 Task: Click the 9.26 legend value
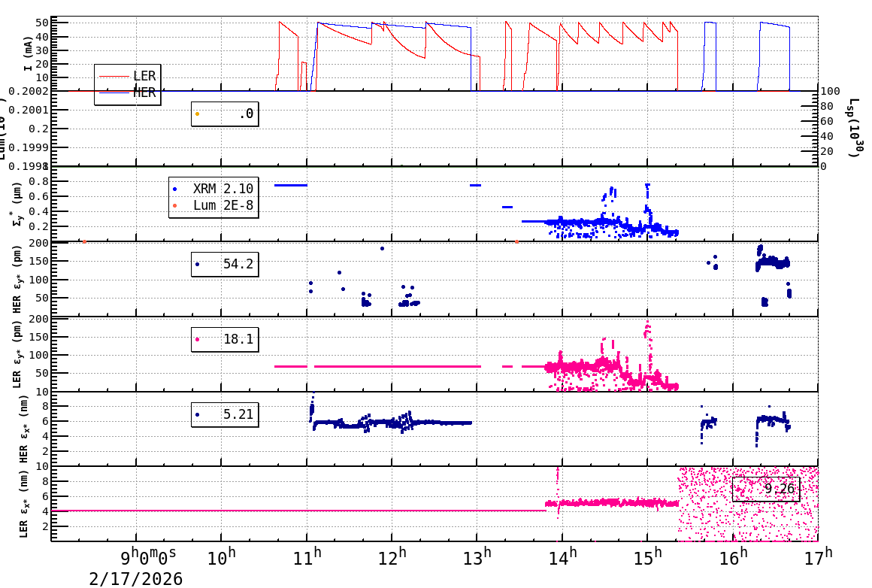[x=779, y=489]
